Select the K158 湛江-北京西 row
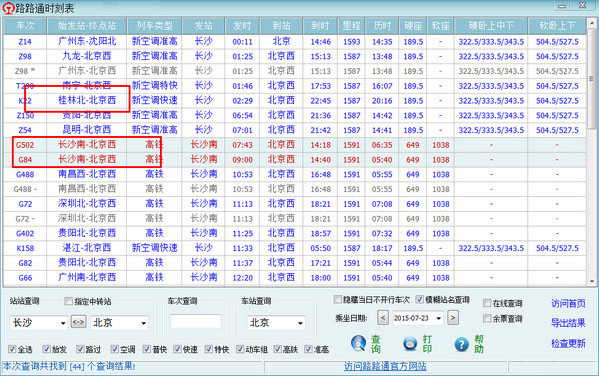The width and height of the screenshot is (599, 376). coord(294,248)
